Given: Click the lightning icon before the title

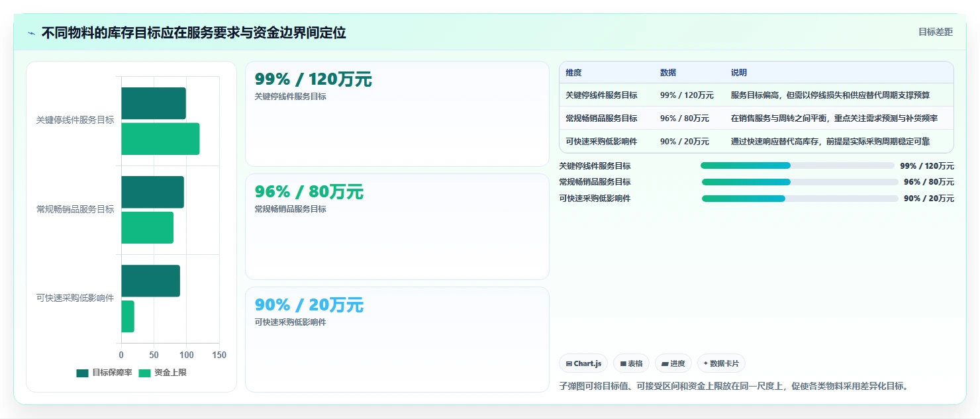Looking at the screenshot, I should click(x=32, y=33).
